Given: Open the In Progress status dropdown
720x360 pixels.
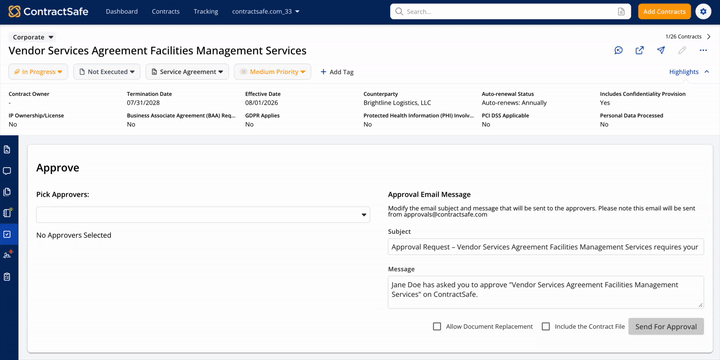Looking at the screenshot, I should pos(38,72).
